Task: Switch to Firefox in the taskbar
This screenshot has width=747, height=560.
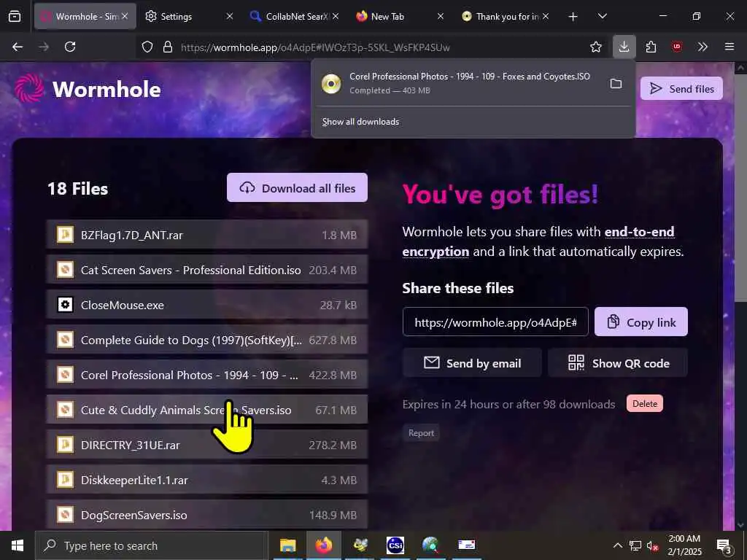Action: (323, 545)
